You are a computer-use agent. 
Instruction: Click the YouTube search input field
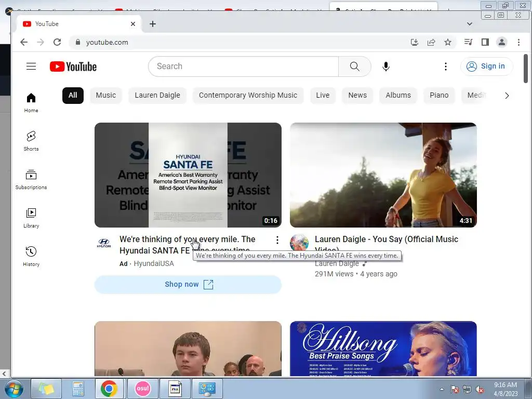[x=243, y=66]
